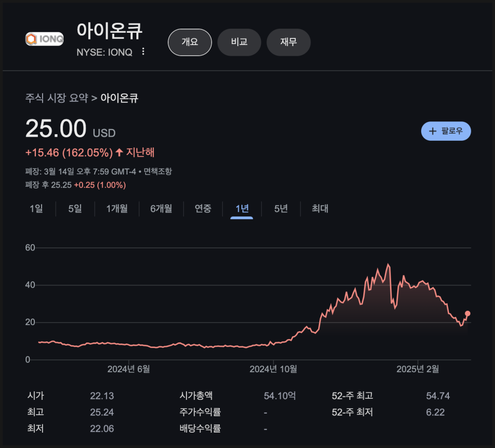Select the 최대 max chart range
The image size is (495, 448).
click(x=320, y=208)
